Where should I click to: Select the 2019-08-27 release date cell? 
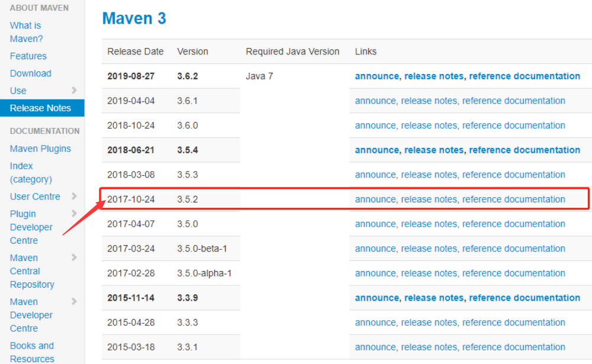pyautogui.click(x=131, y=76)
